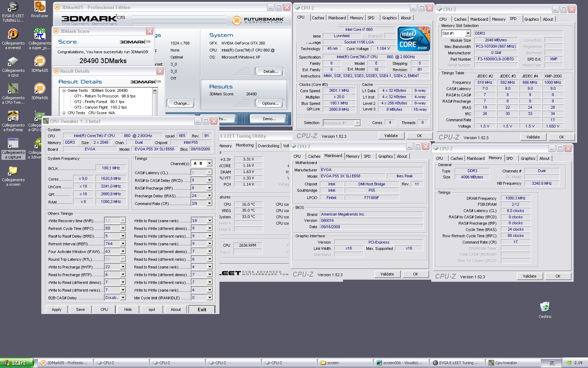Click up arrow of Result Details scrollbar
The image size is (588, 368).
tap(155, 91)
